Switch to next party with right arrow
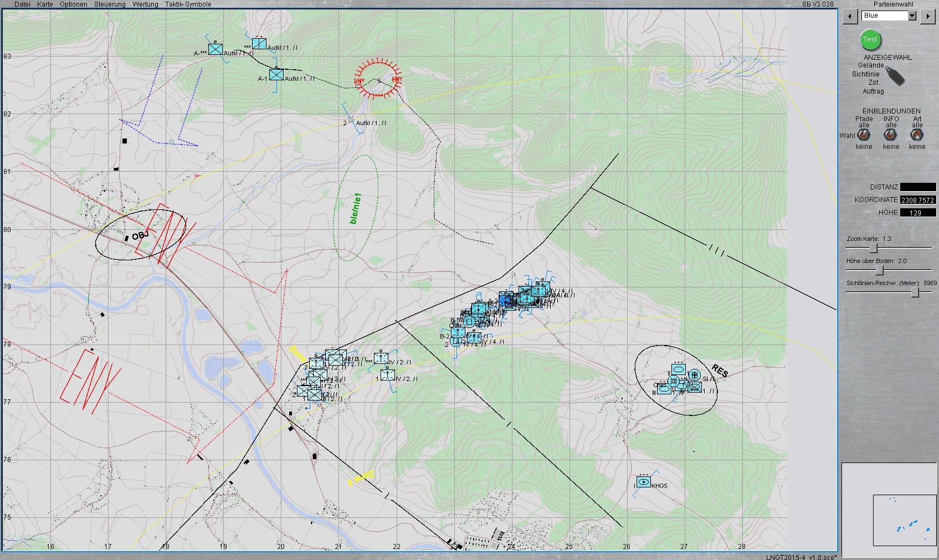Screen dimensions: 939x560 pos(927,17)
